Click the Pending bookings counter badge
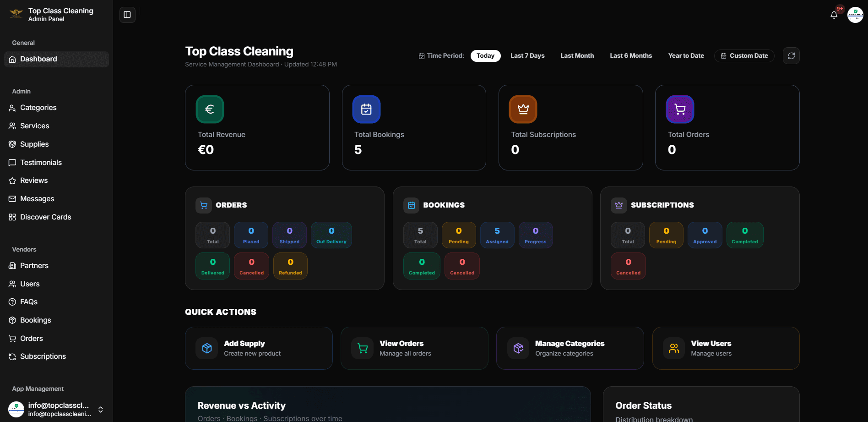 (458, 235)
